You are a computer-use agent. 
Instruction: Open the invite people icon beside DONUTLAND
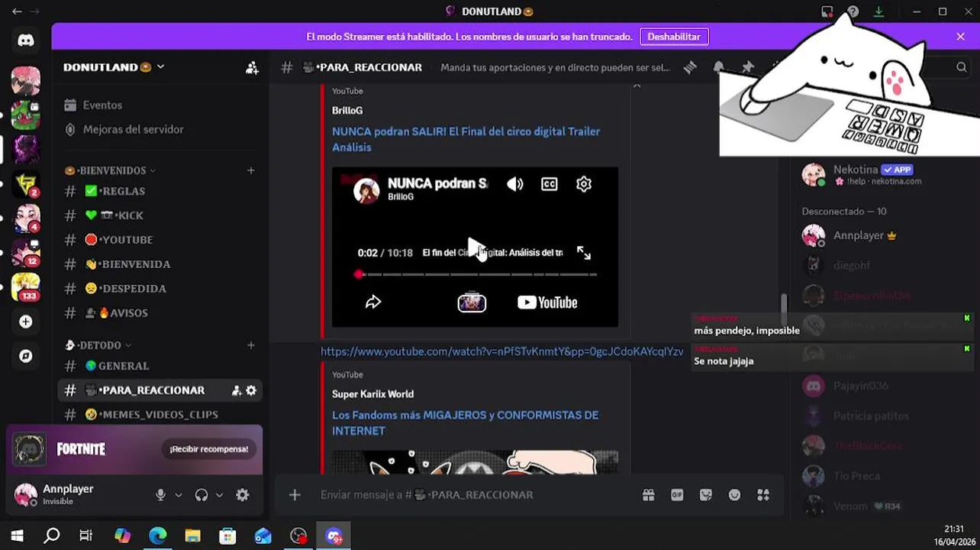click(x=252, y=67)
